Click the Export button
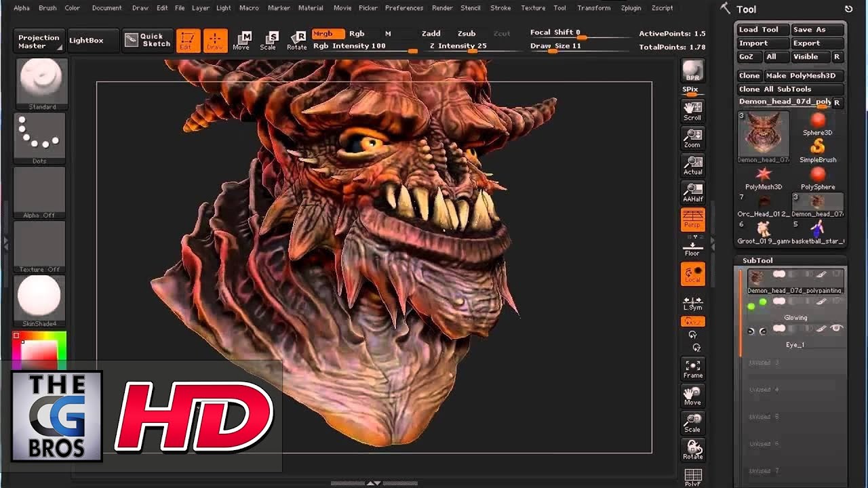868x488 pixels. (x=817, y=43)
